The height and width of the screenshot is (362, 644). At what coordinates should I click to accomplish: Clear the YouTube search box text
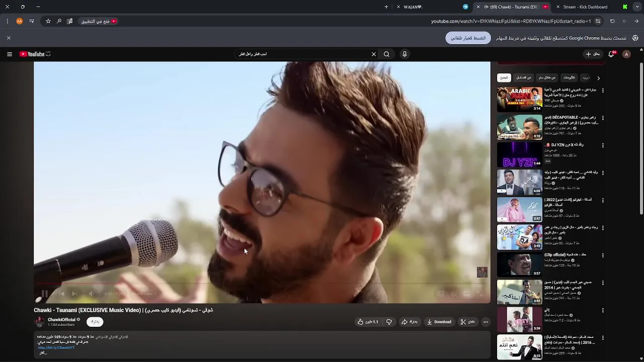coord(373,54)
